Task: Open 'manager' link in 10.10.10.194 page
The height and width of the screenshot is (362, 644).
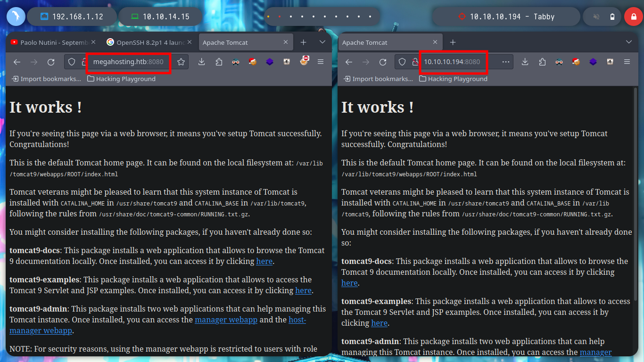Action: coord(595,352)
